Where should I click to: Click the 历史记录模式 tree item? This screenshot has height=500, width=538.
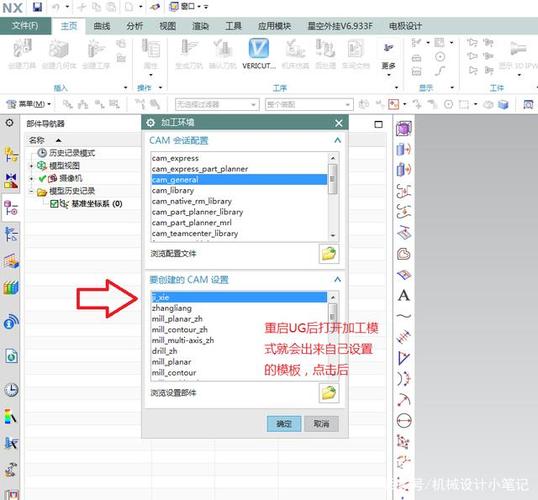pos(72,153)
